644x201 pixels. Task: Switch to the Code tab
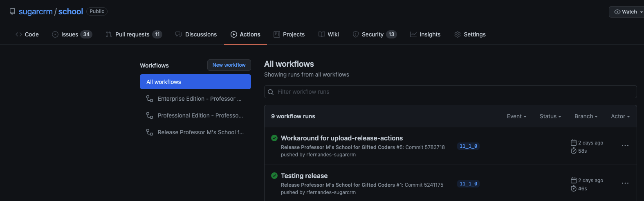[x=27, y=34]
